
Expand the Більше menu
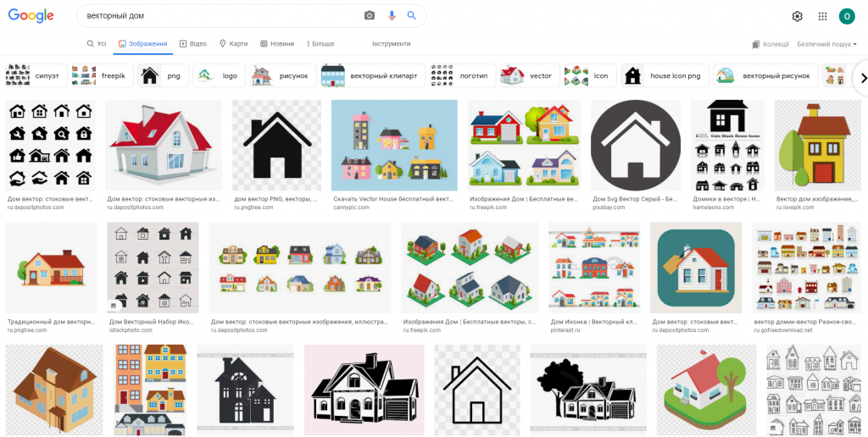[320, 44]
